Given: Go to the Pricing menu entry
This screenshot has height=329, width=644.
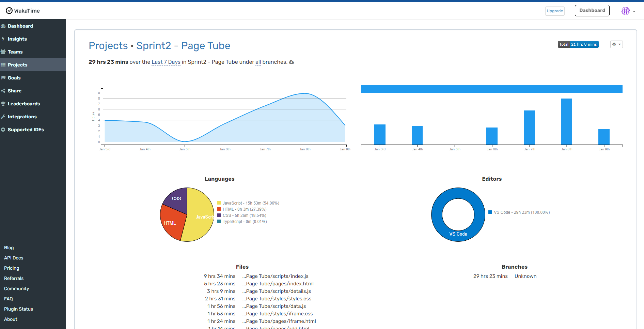Looking at the screenshot, I should pos(11,268).
